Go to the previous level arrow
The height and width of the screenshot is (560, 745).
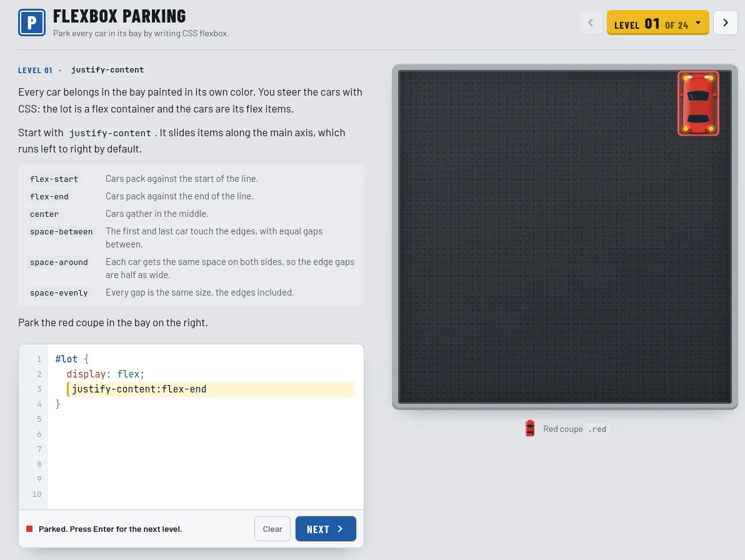point(591,22)
